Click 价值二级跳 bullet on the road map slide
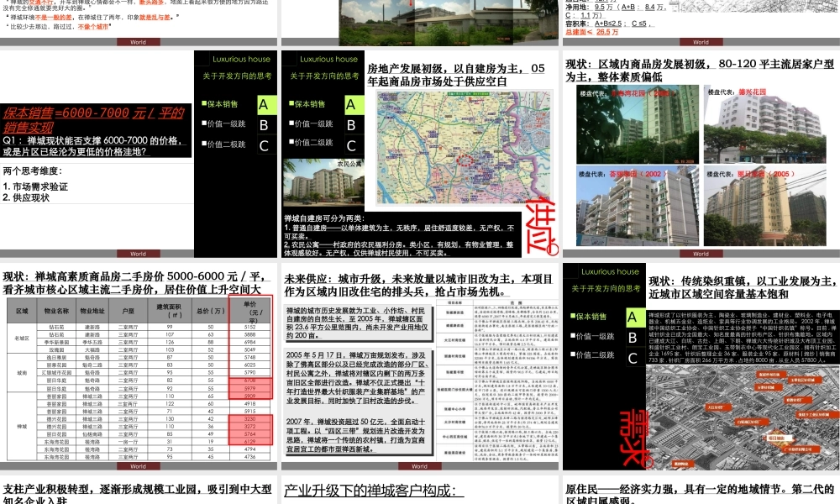The image size is (840, 504). [311, 143]
